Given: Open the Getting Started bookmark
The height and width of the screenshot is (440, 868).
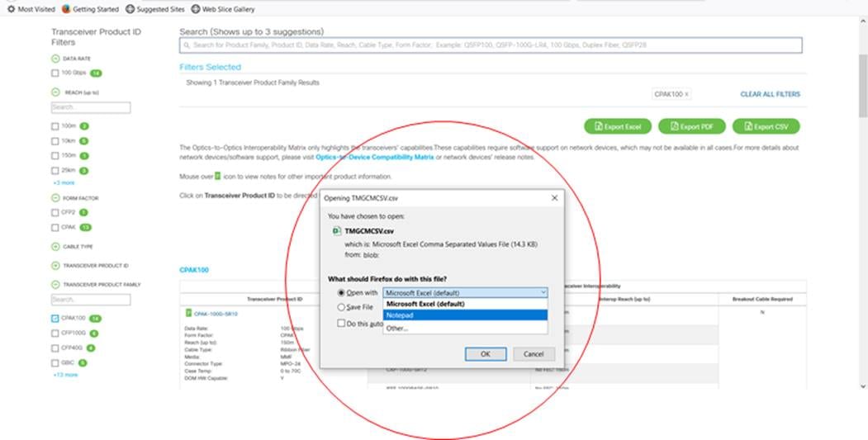Looking at the screenshot, I should coord(90,9).
